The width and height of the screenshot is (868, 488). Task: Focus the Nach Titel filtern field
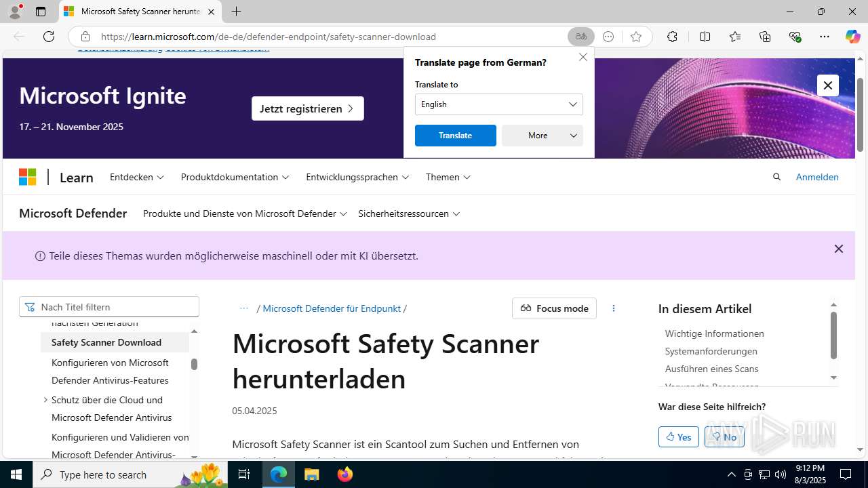pos(109,307)
